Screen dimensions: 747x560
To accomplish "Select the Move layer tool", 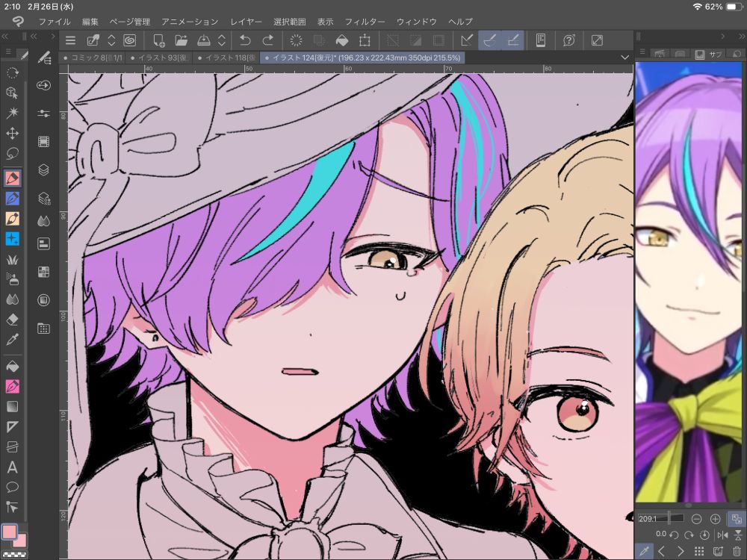I will (x=13, y=134).
